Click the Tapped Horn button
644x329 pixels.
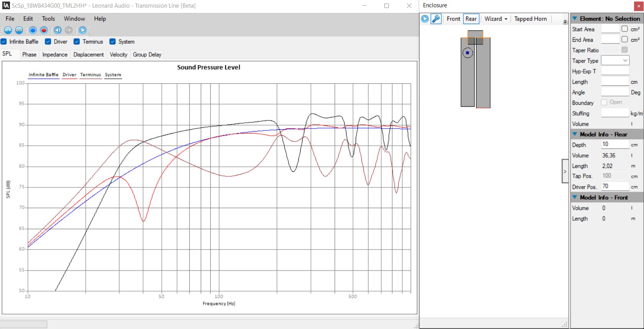coord(530,19)
